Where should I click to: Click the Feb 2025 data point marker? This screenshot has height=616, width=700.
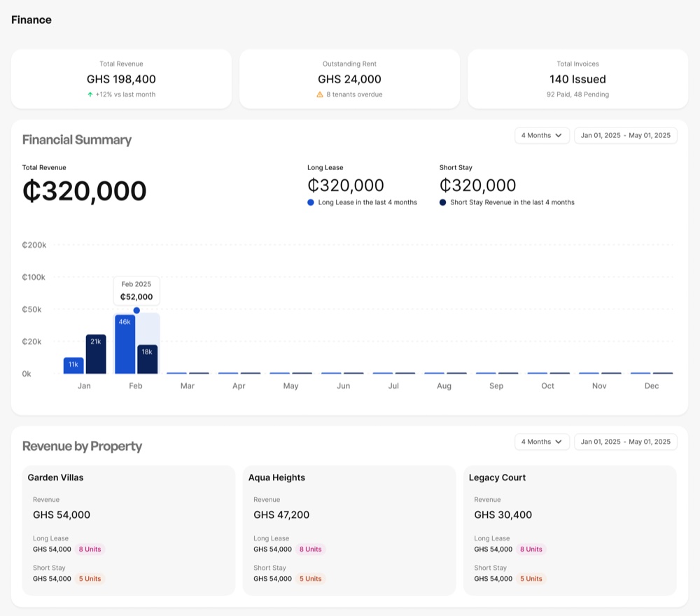point(136,310)
